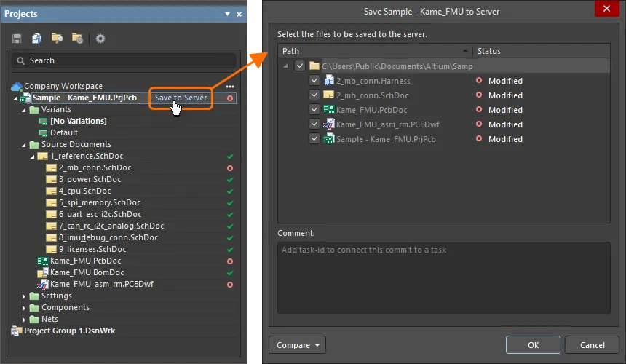626x364 pixels.
Task: Click the open project folder icon
Action: pyautogui.click(x=57, y=39)
